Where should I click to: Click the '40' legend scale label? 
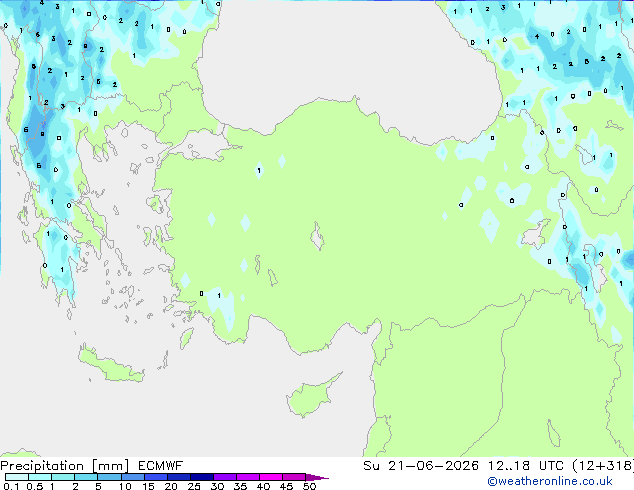[263, 486]
